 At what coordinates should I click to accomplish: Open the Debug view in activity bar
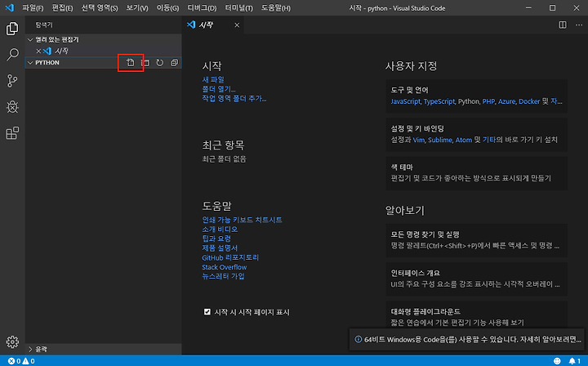click(12, 107)
